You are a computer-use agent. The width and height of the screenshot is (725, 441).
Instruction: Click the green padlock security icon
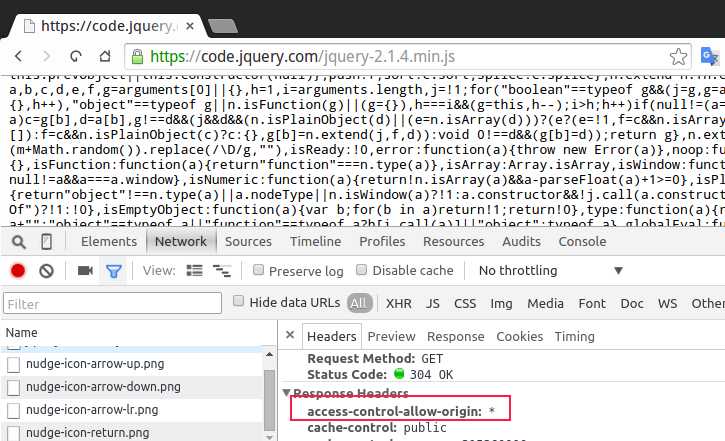[x=137, y=57]
